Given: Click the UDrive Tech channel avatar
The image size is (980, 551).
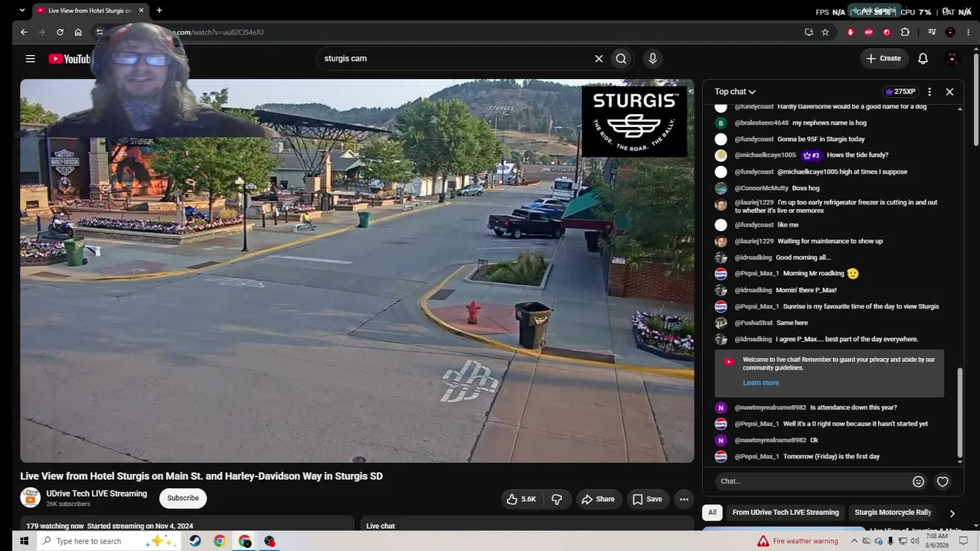Looking at the screenshot, I should (x=30, y=498).
